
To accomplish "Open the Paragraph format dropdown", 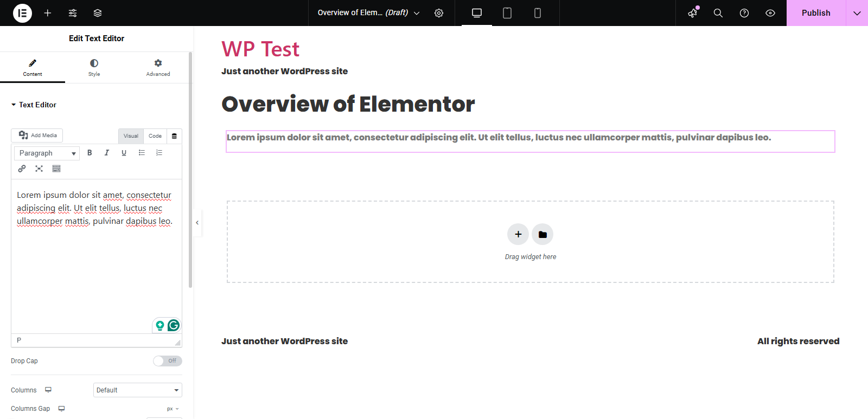I will (x=47, y=153).
